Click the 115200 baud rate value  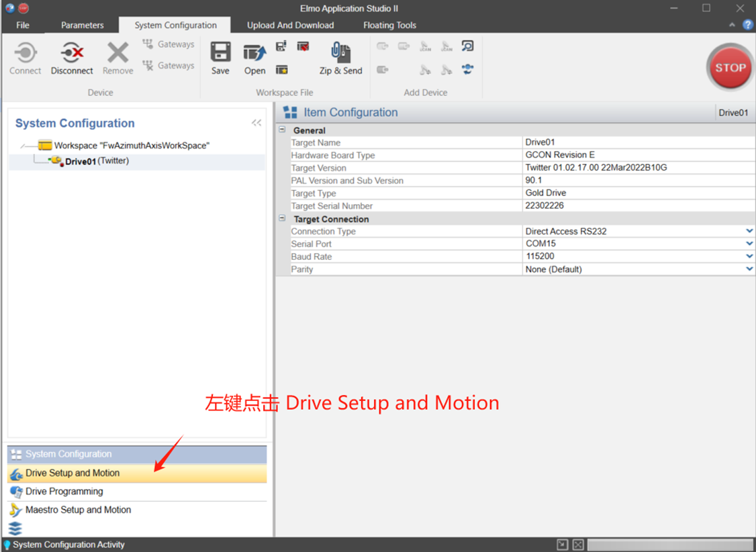pyautogui.click(x=540, y=256)
